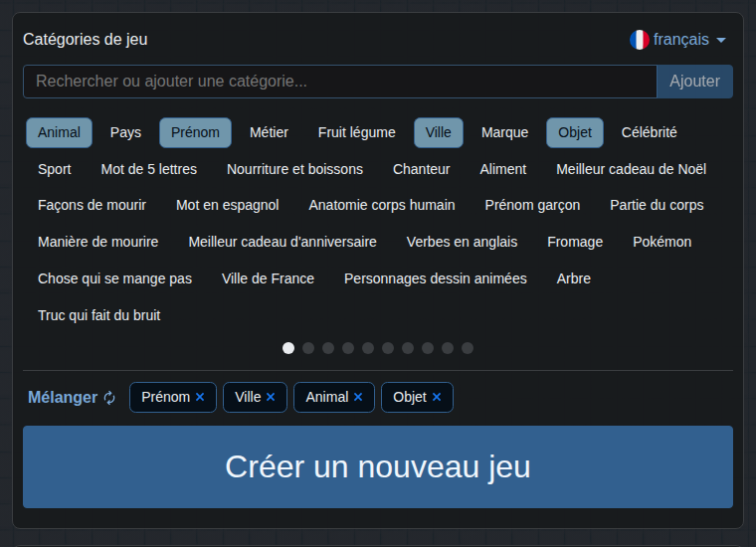The width and height of the screenshot is (756, 547).
Task: Go to the seventh pagination dot
Action: pyautogui.click(x=408, y=348)
